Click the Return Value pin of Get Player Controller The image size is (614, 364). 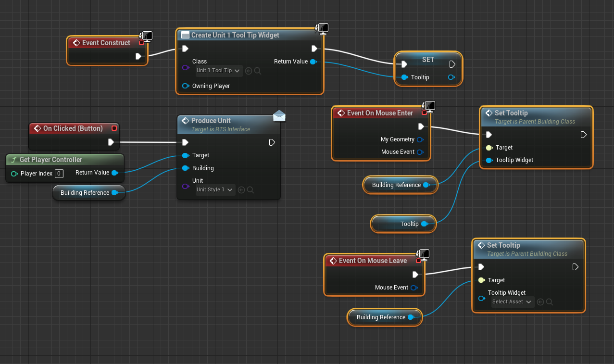[114, 173]
